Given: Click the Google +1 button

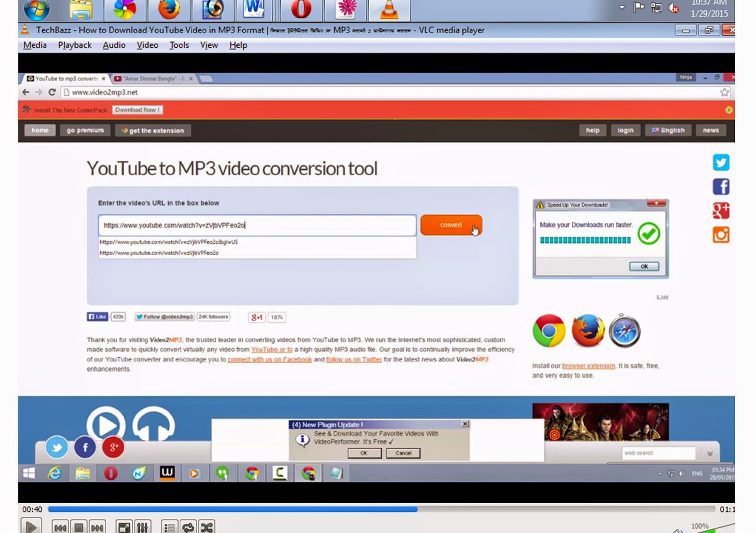Looking at the screenshot, I should [257, 317].
